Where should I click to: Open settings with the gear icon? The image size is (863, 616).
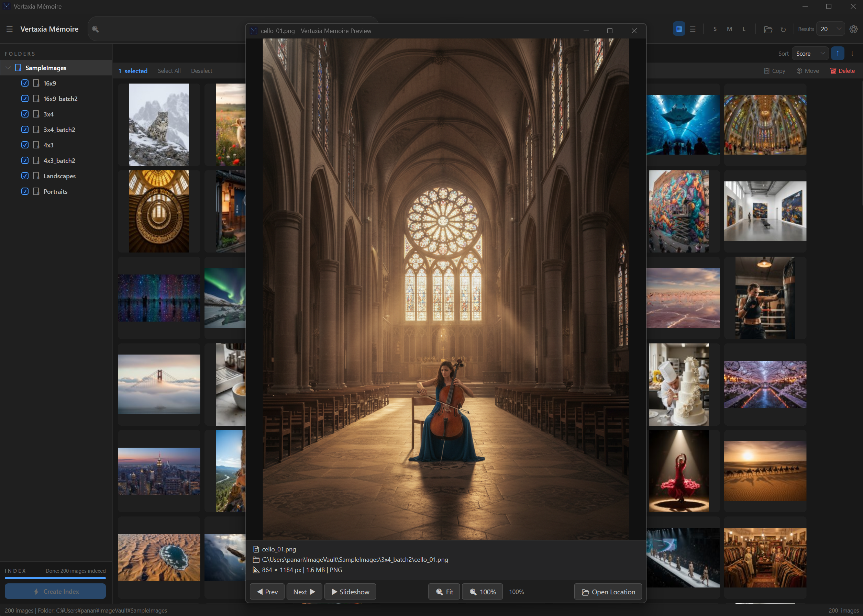pos(853,29)
